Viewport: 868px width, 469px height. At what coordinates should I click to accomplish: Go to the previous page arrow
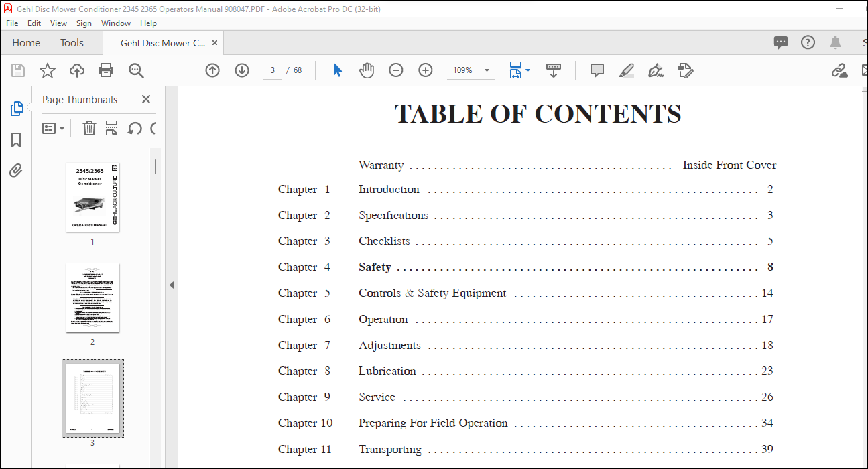click(212, 70)
